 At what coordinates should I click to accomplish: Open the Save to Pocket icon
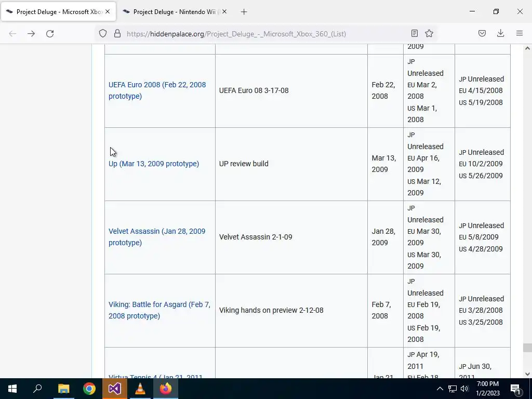[x=482, y=33]
